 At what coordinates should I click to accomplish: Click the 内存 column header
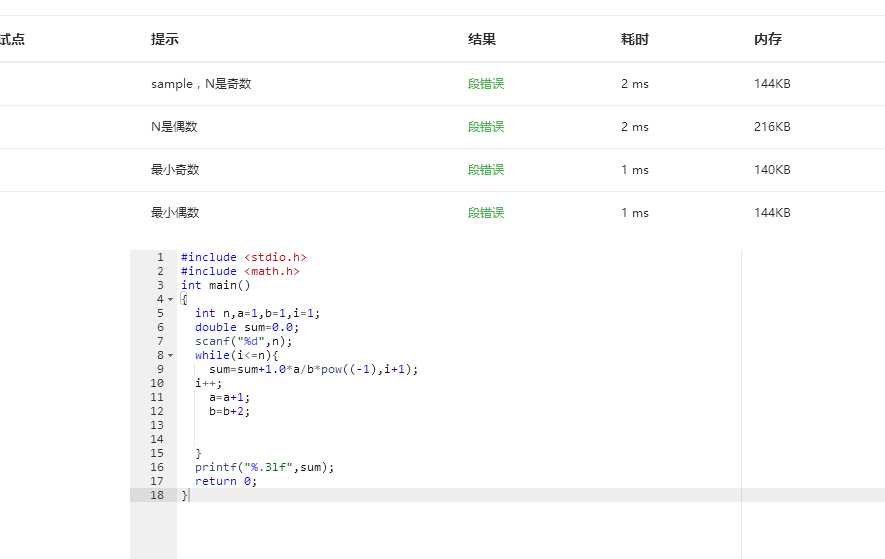coord(768,39)
